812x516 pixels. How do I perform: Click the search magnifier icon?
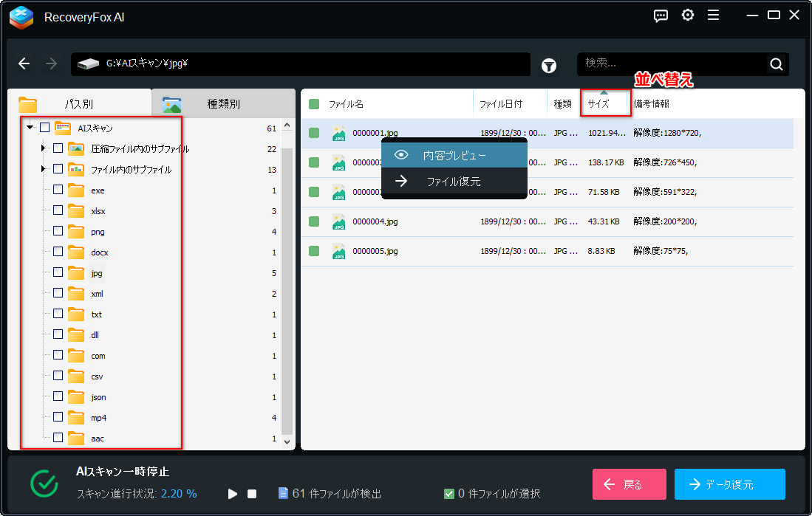pyautogui.click(x=776, y=64)
